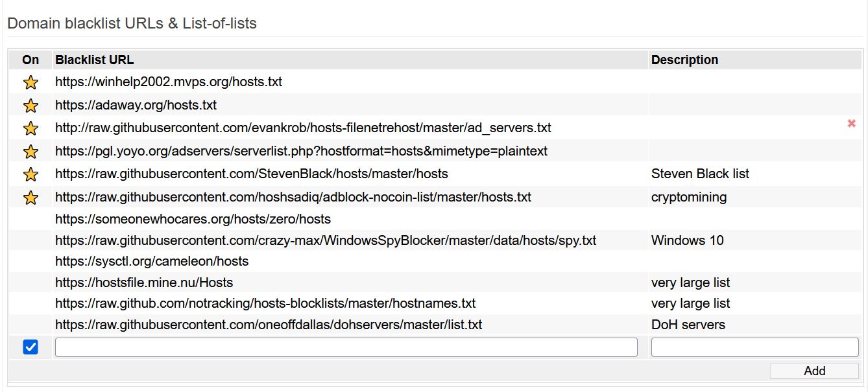The width and height of the screenshot is (868, 392).
Task: Click the star on the Steven Black list row
Action: pos(30,174)
